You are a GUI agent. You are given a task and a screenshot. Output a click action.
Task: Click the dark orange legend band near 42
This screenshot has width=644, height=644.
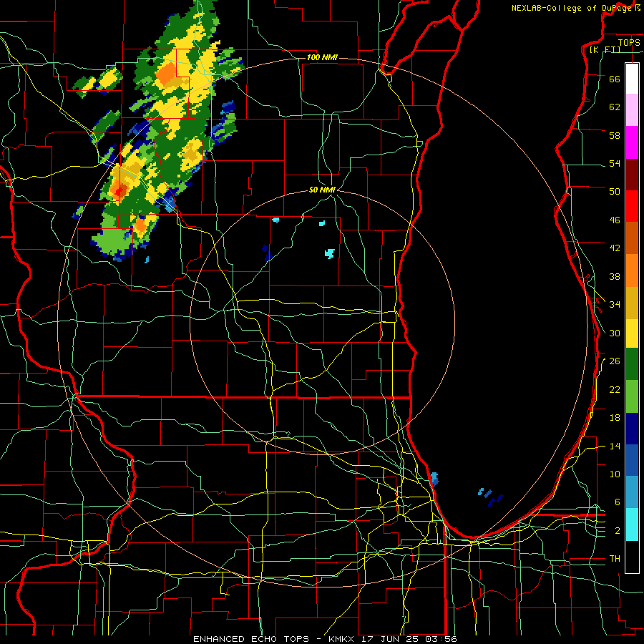[632, 238]
